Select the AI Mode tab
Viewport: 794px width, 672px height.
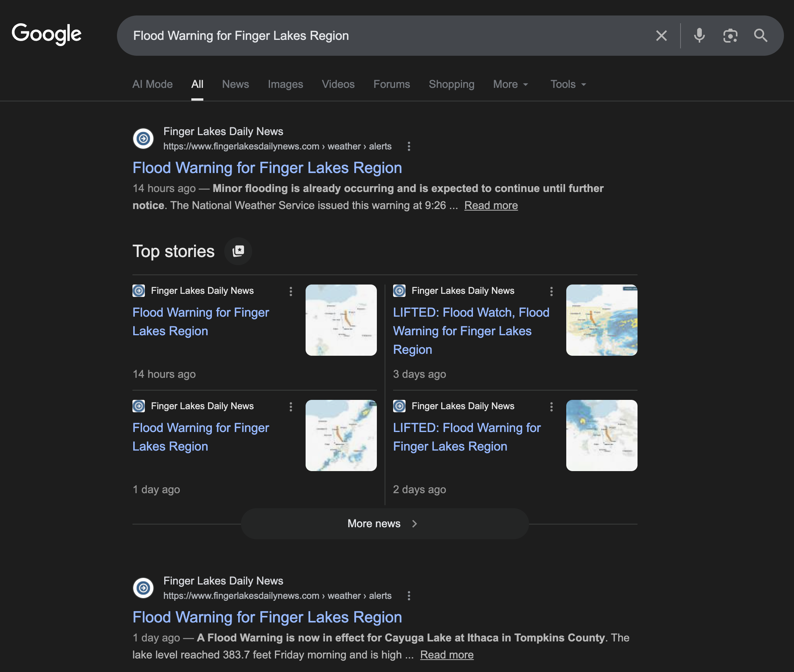click(152, 84)
